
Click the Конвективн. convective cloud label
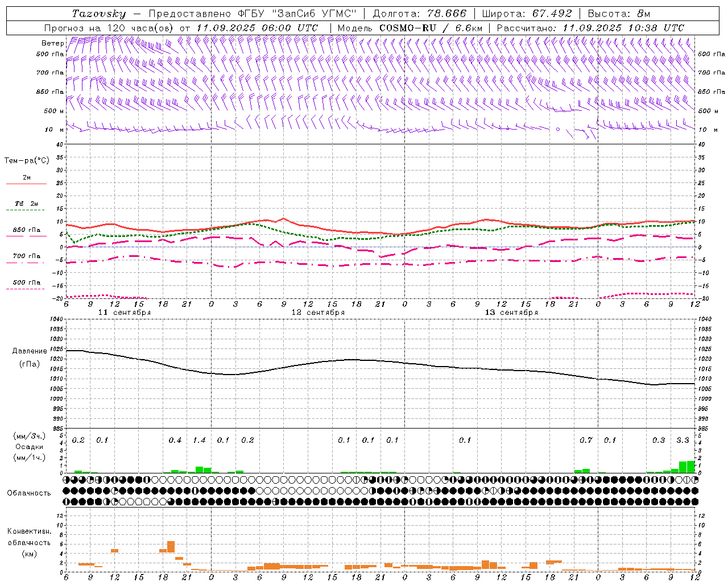[x=29, y=531]
